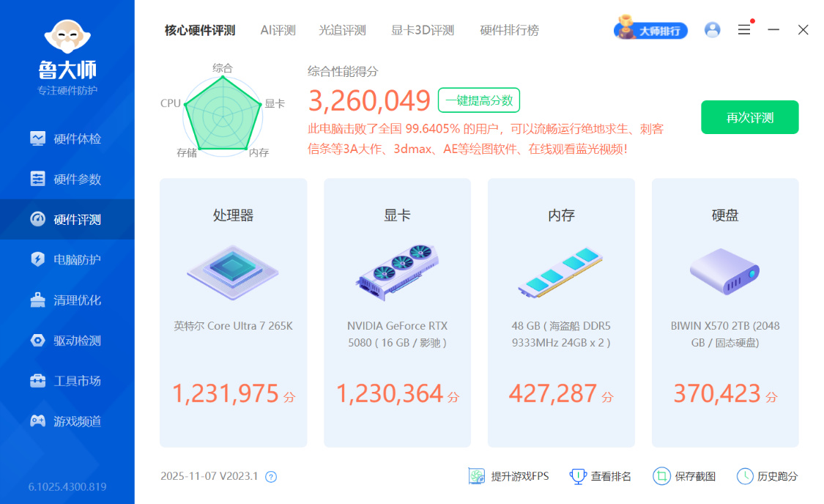
Task: Open 驱动检测 in the sidebar
Action: click(67, 340)
